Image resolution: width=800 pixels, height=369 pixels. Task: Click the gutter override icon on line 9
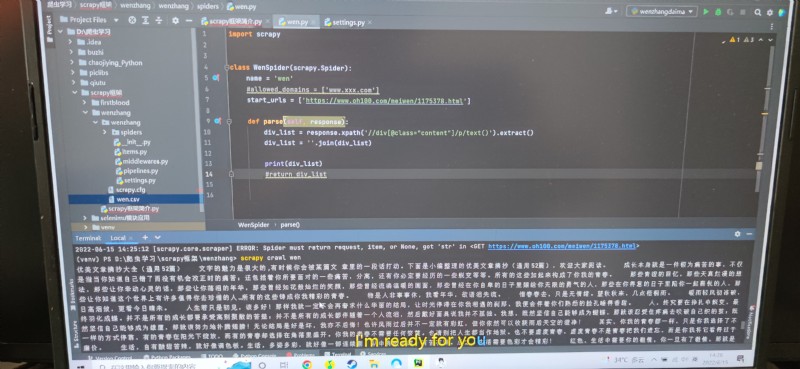click(217, 121)
